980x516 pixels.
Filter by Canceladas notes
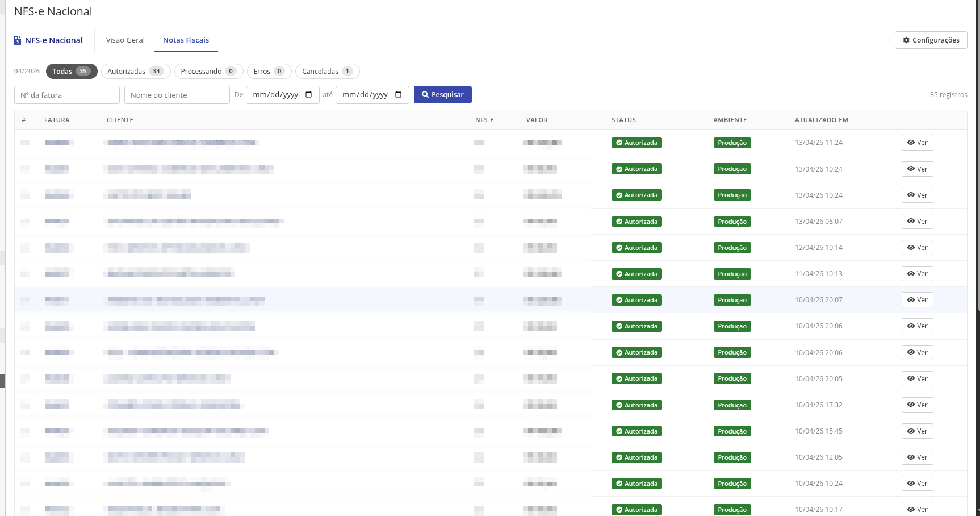(327, 72)
